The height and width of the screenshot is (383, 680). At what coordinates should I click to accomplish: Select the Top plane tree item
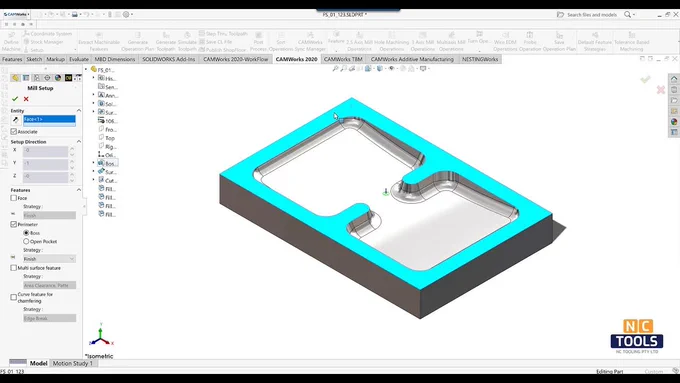point(107,138)
